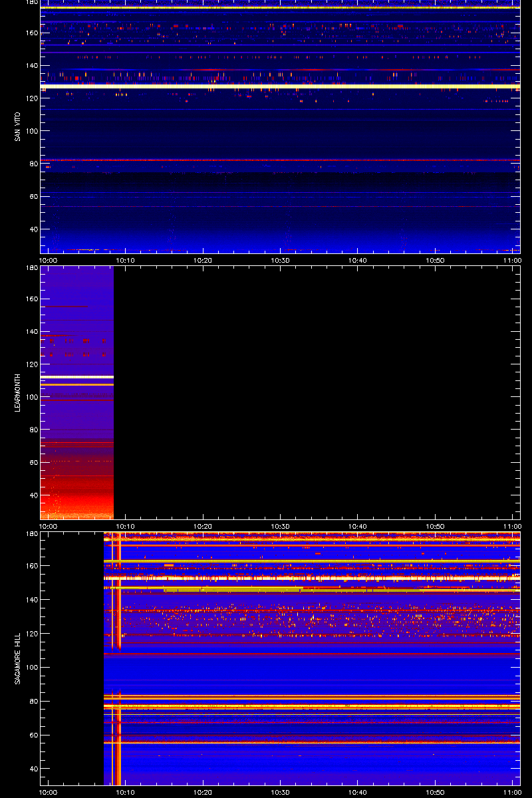Click the 10:00 time label under Sagamore Hill
The image size is (532, 798).
point(49,792)
